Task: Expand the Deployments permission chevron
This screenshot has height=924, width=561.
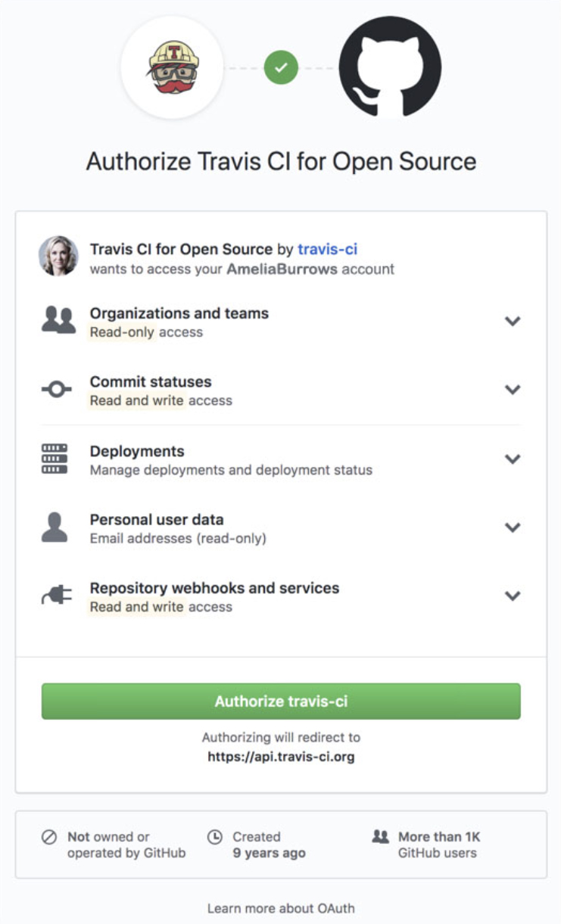Action: pyautogui.click(x=513, y=459)
